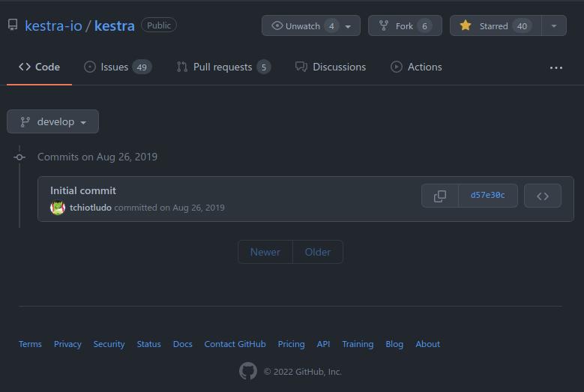Go to the Discussions tab
This screenshot has width=584, height=392.
coord(331,67)
